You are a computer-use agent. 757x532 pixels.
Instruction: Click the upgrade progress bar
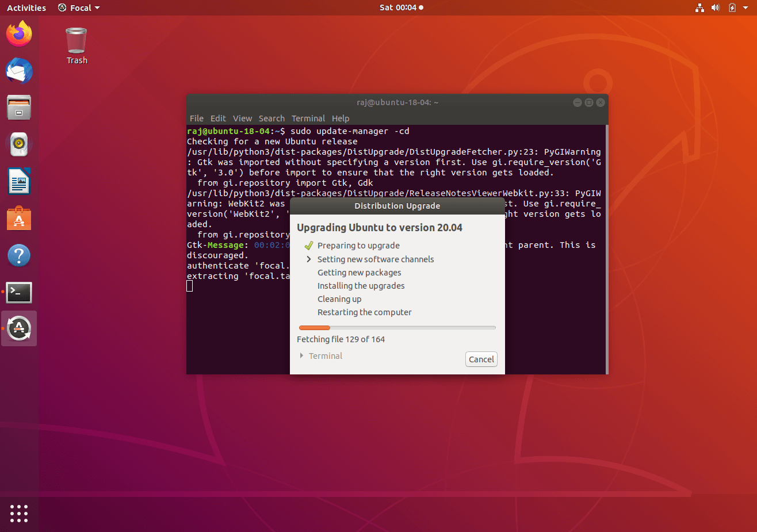(x=397, y=328)
